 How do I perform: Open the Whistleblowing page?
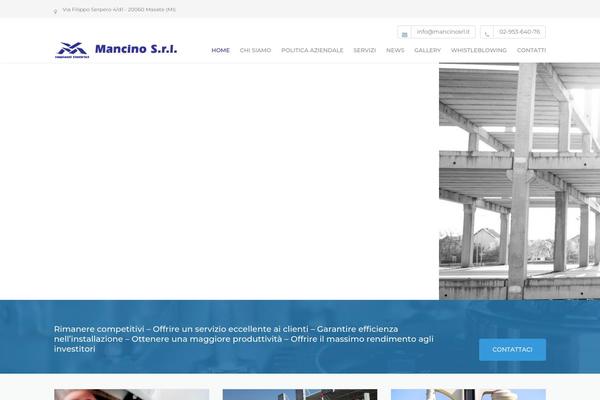point(479,50)
